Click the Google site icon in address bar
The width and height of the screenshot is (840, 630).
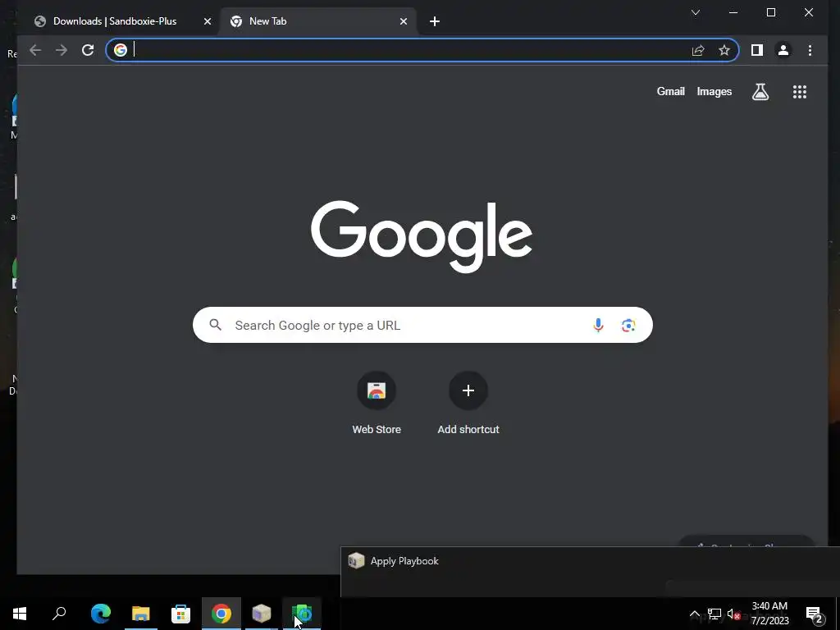point(121,50)
